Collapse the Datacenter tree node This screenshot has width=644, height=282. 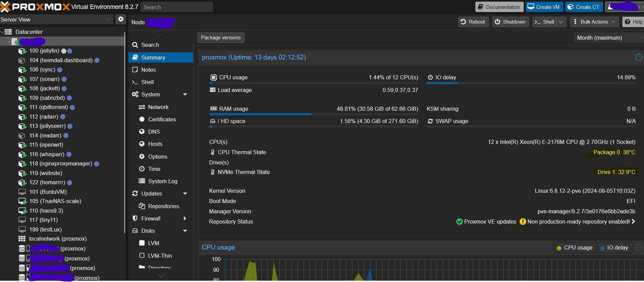[x=2, y=32]
